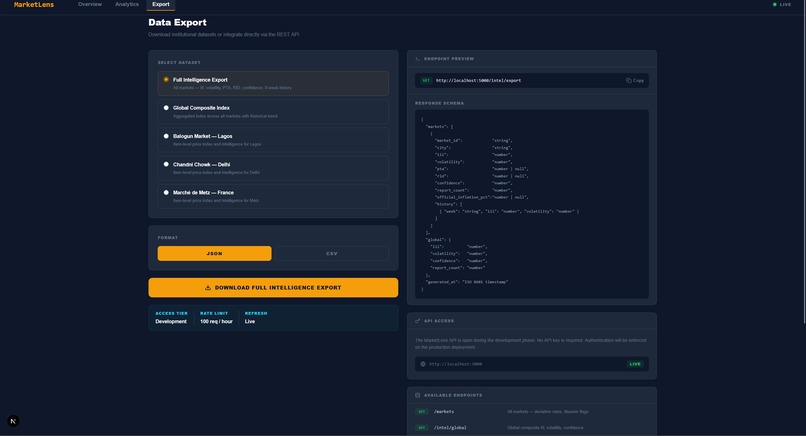Copy the endpoint URL
Image resolution: width=806 pixels, height=436 pixels.
point(635,81)
